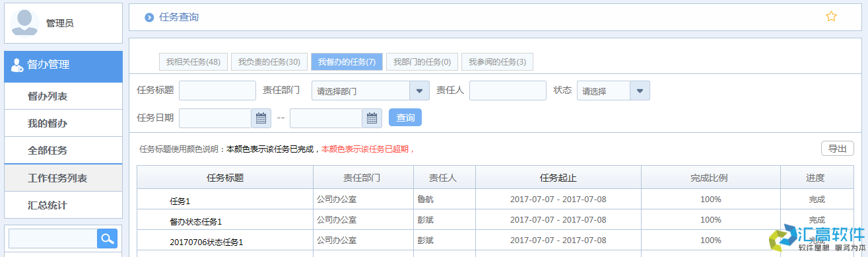Open the task titled 督办状态任务1
868x257 pixels.
[196, 221]
